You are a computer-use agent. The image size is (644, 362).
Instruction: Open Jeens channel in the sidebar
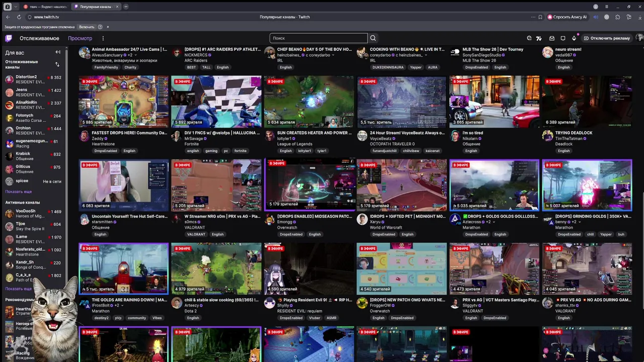pyautogui.click(x=33, y=93)
